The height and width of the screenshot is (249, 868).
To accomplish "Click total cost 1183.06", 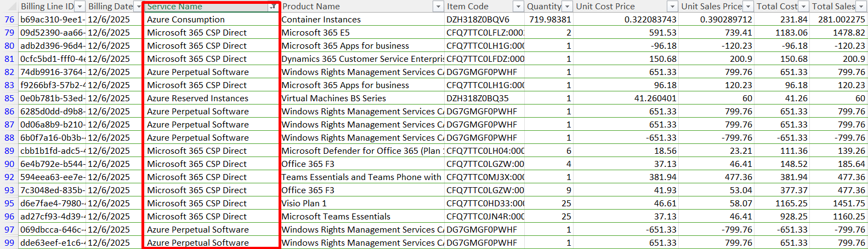I will pos(782,33).
